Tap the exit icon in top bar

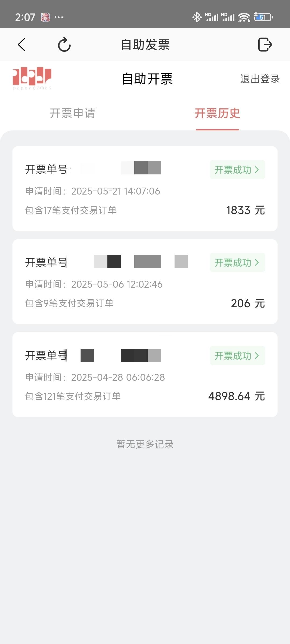tap(265, 45)
